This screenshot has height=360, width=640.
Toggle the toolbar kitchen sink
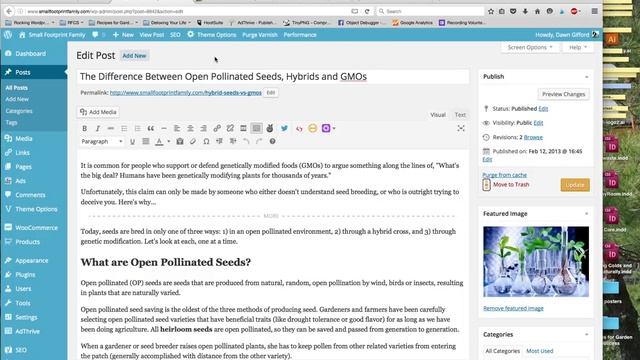[x=256, y=128]
